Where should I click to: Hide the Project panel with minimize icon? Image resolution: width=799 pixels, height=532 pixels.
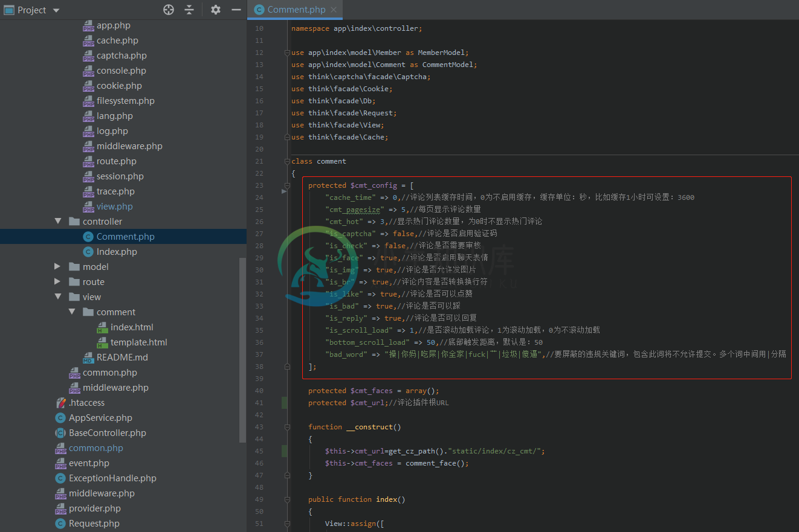click(x=236, y=10)
